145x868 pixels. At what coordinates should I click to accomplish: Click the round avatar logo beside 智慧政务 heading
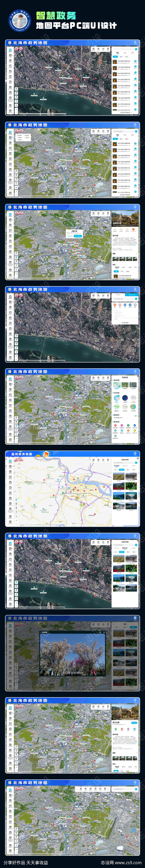(20, 20)
